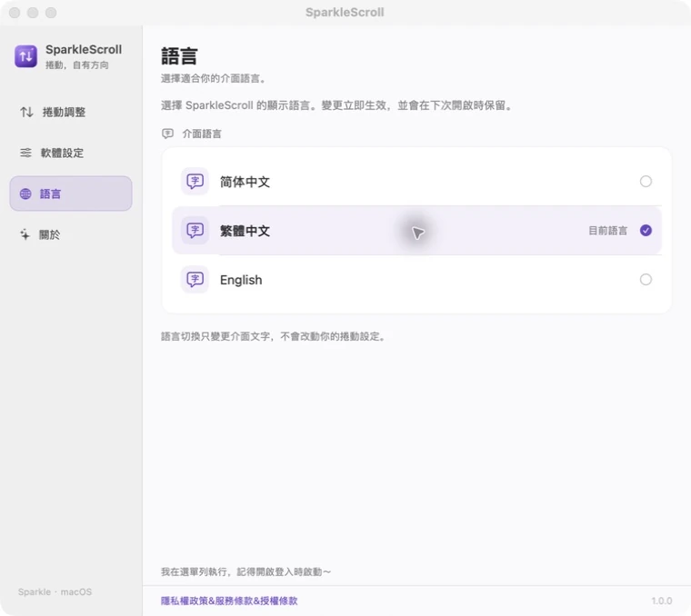Click the 介面語言 section label

coord(202,134)
